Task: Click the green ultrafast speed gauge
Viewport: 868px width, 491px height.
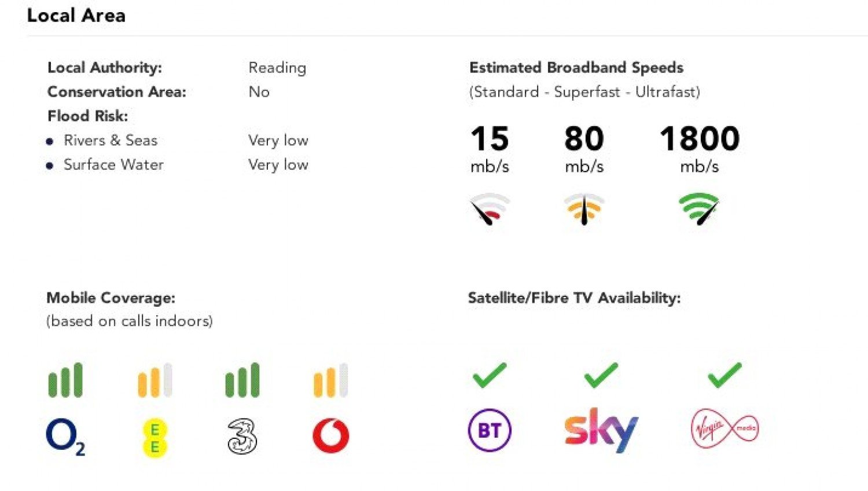Action: [699, 208]
